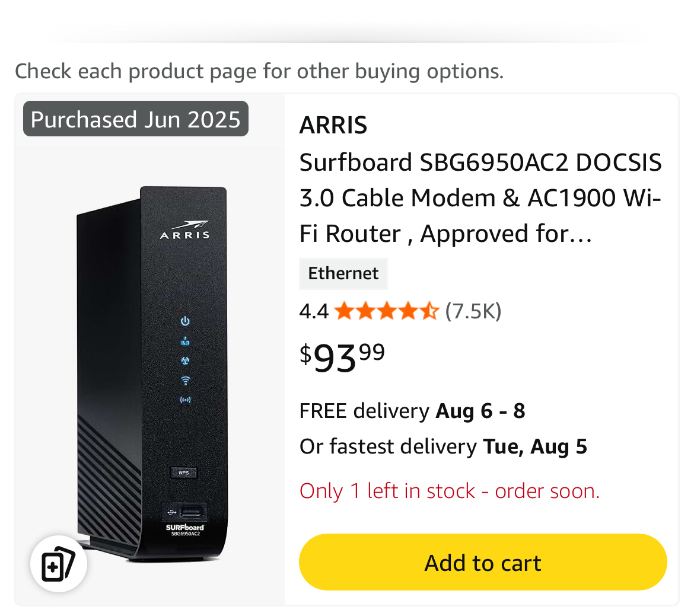
Task: Click the Wi-Fi LED icon on modem
Action: (x=185, y=380)
